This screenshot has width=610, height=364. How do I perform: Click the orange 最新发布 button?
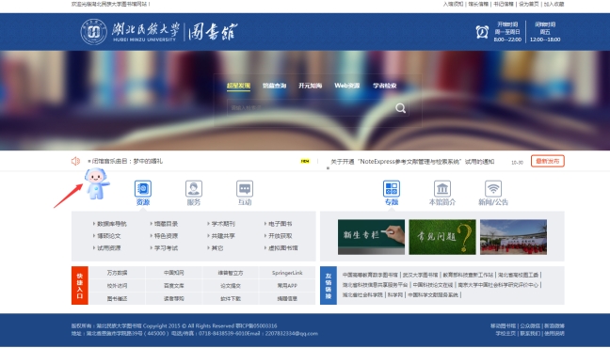[547, 161]
